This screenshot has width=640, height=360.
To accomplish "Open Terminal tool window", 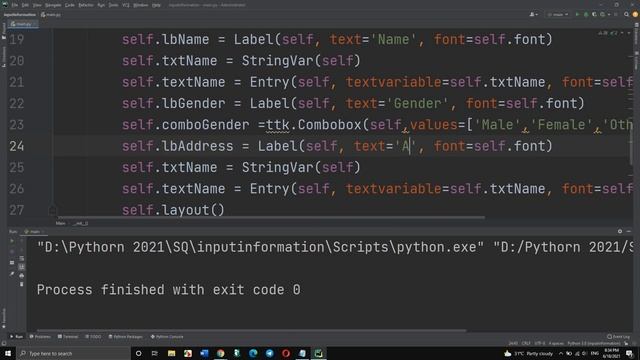I will [x=68, y=337].
